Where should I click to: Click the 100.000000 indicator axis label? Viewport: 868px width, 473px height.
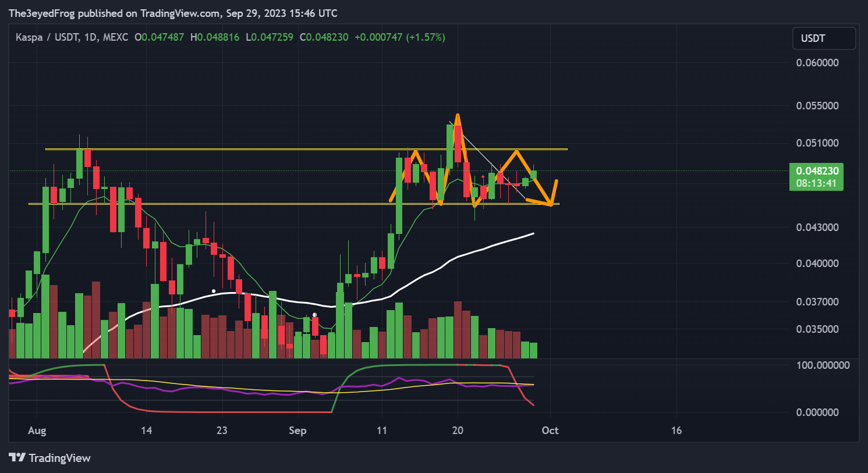coord(823,365)
